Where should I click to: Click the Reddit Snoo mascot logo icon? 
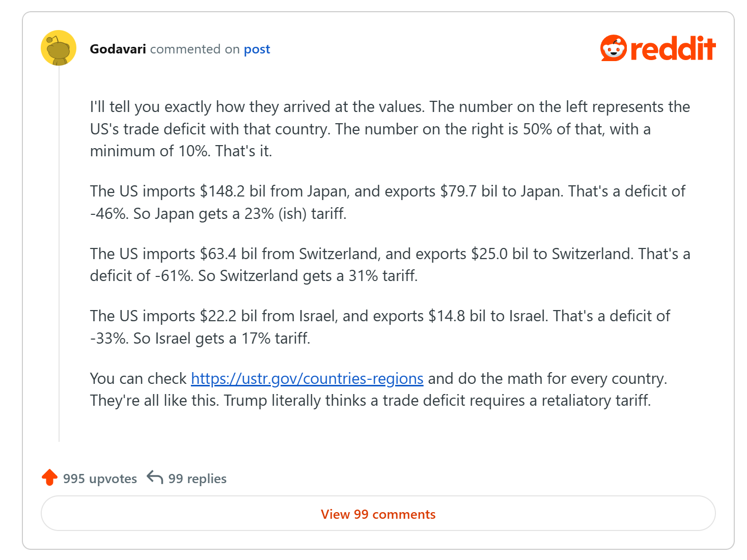[613, 48]
